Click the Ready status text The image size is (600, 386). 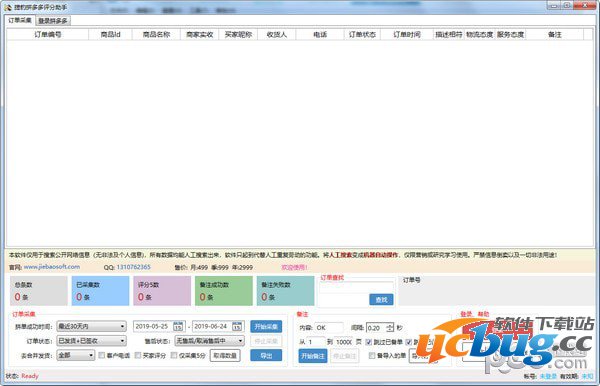pos(30,376)
